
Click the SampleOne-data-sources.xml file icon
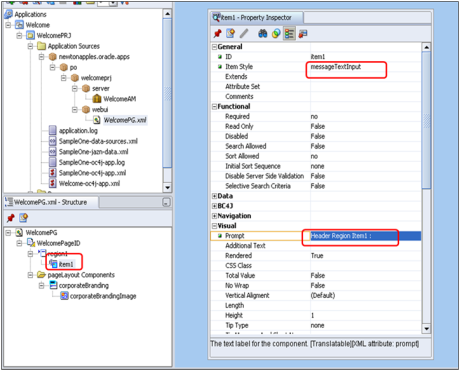53,141
